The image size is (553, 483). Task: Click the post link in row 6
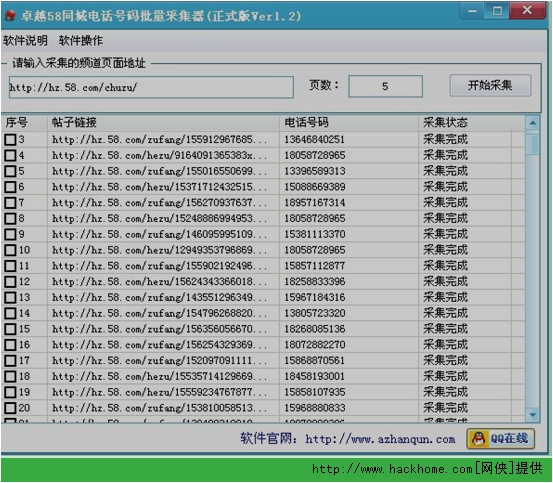tap(159, 187)
